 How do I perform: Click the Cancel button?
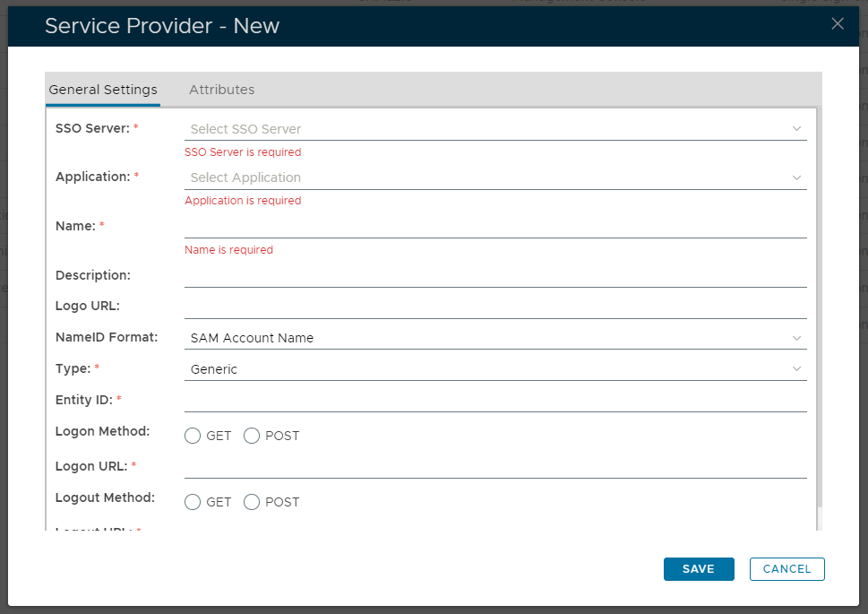786,569
